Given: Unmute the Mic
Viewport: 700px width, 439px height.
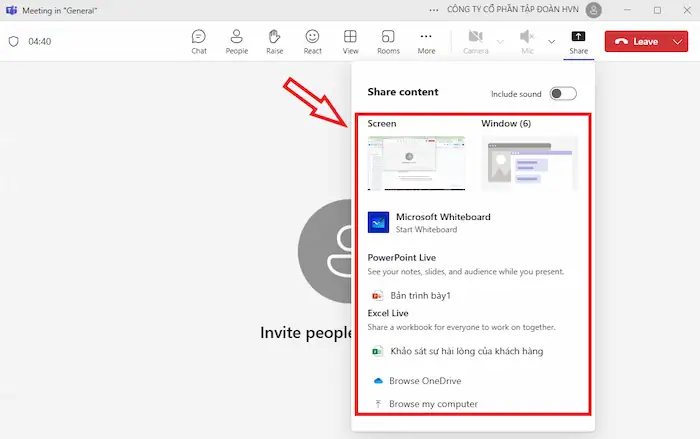Looking at the screenshot, I should tap(527, 41).
